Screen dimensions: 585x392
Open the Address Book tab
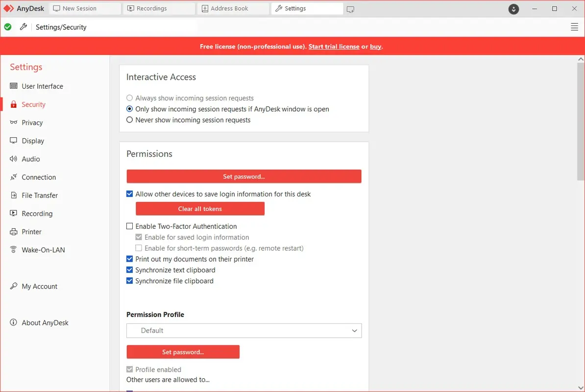point(232,8)
